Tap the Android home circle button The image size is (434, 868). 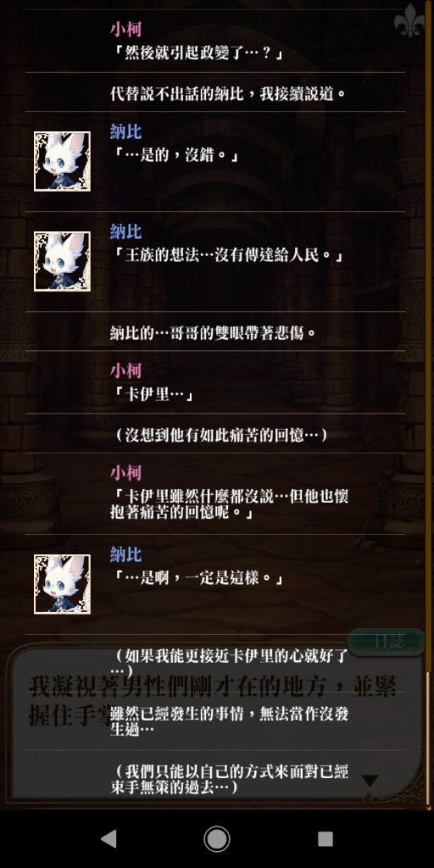[216, 838]
